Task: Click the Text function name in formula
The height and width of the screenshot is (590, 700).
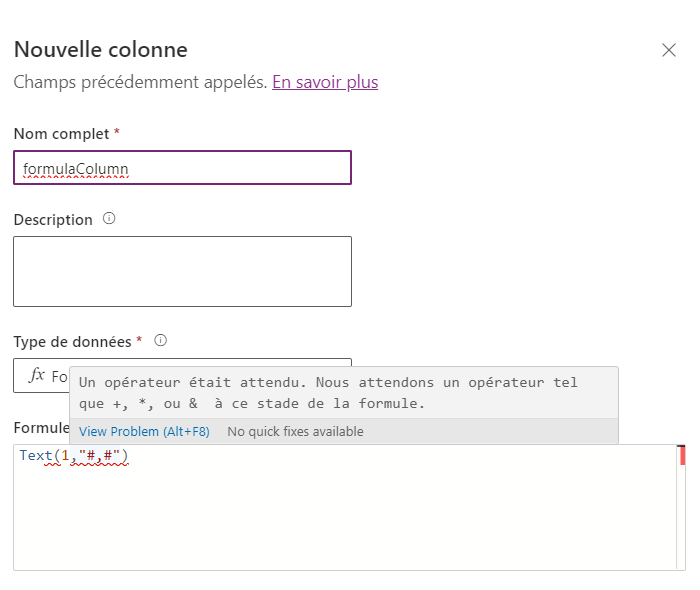Action: coord(36,456)
